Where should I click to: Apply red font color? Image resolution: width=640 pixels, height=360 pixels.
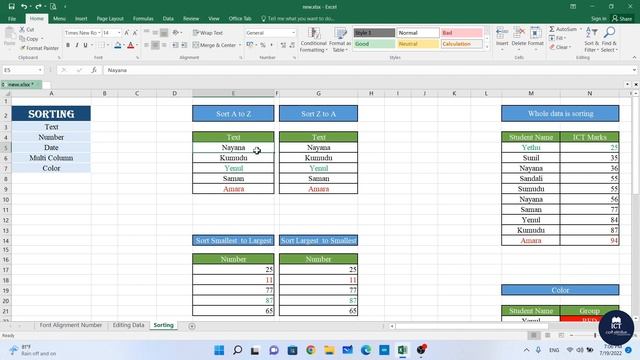pyautogui.click(x=131, y=45)
